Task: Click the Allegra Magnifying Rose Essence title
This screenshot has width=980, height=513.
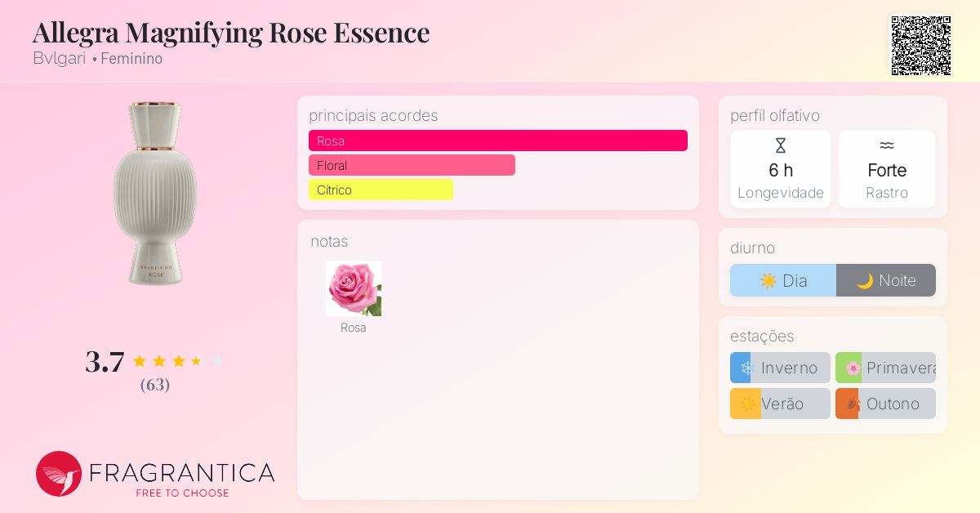Action: (231, 32)
